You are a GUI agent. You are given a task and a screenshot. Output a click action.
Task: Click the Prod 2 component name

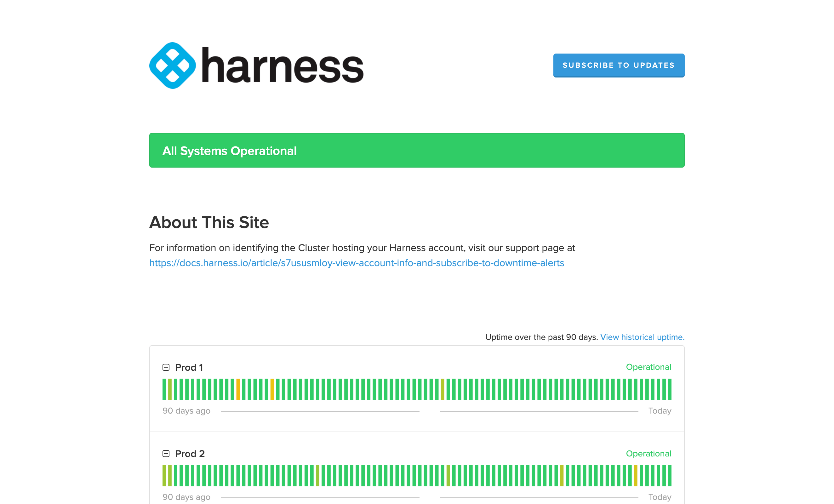pos(190,454)
